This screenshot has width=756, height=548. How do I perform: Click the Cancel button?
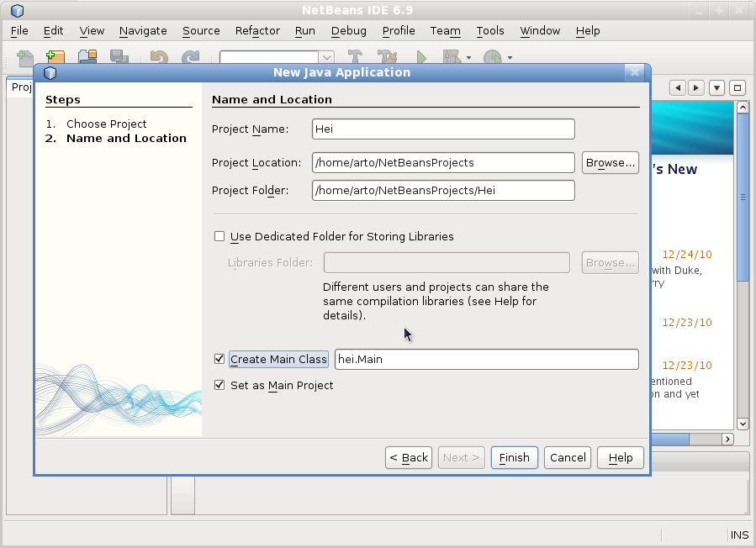click(x=568, y=457)
